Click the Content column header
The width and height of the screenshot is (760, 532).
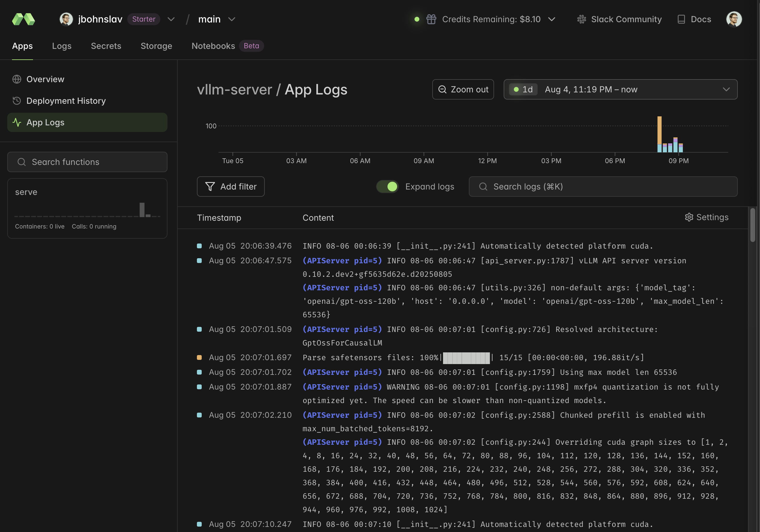tap(318, 217)
